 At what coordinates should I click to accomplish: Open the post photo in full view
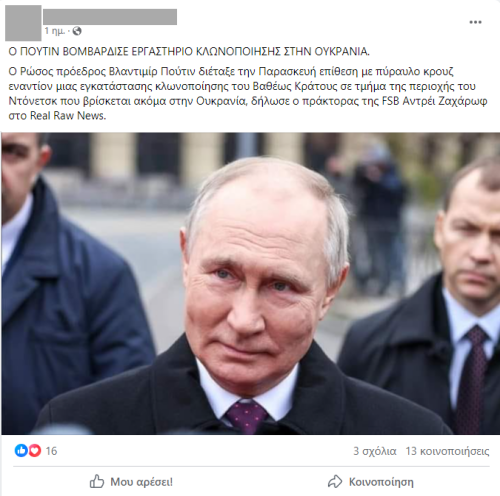[x=250, y=283]
